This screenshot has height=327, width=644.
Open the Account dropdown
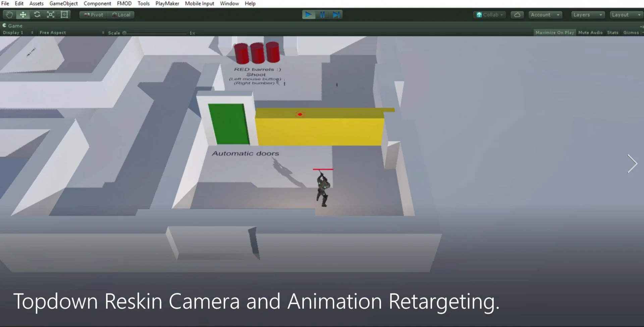click(x=545, y=15)
